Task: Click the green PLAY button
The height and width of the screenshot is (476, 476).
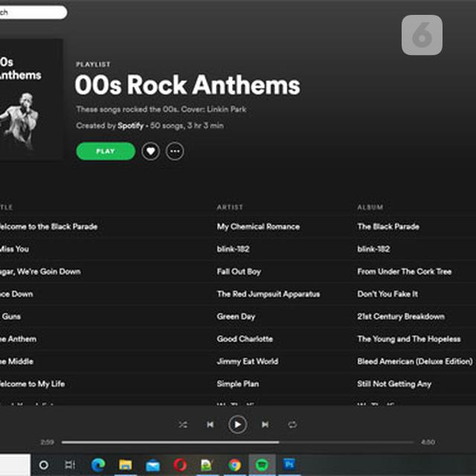Action: [106, 151]
